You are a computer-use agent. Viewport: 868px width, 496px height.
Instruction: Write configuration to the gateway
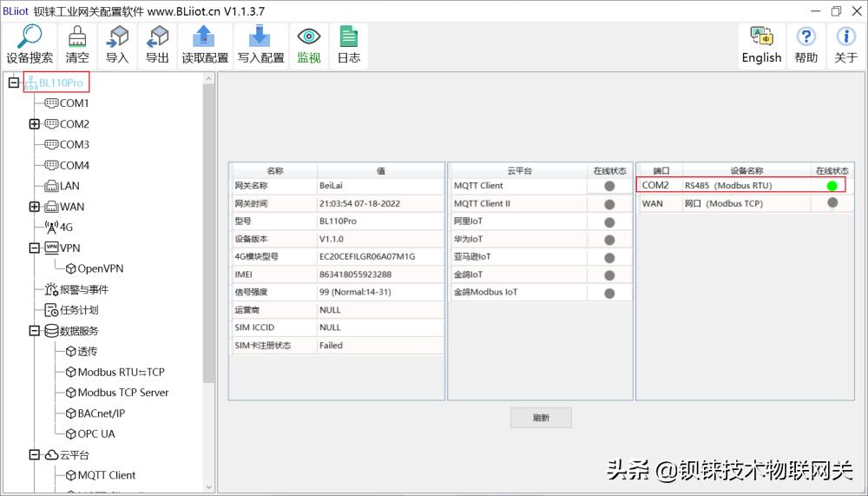tap(260, 46)
